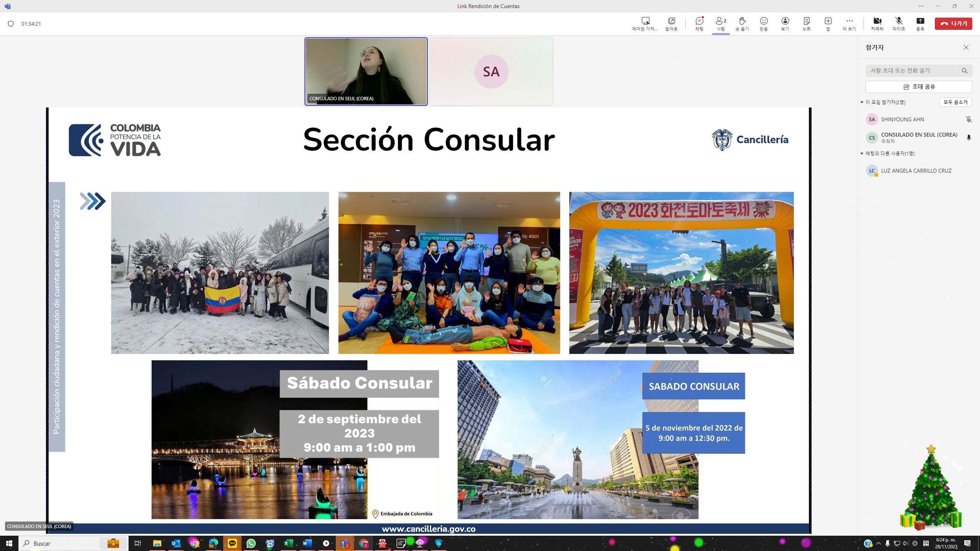980x551 pixels.
Task: Leave the meeting with 나가기
Action: [953, 23]
